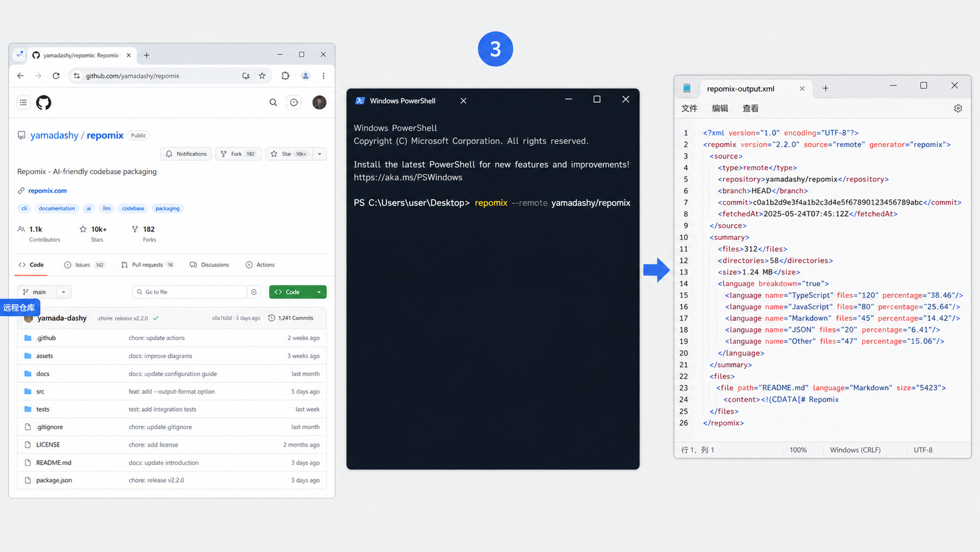Select the repository Code tab
The width and height of the screenshot is (980, 552).
click(31, 265)
